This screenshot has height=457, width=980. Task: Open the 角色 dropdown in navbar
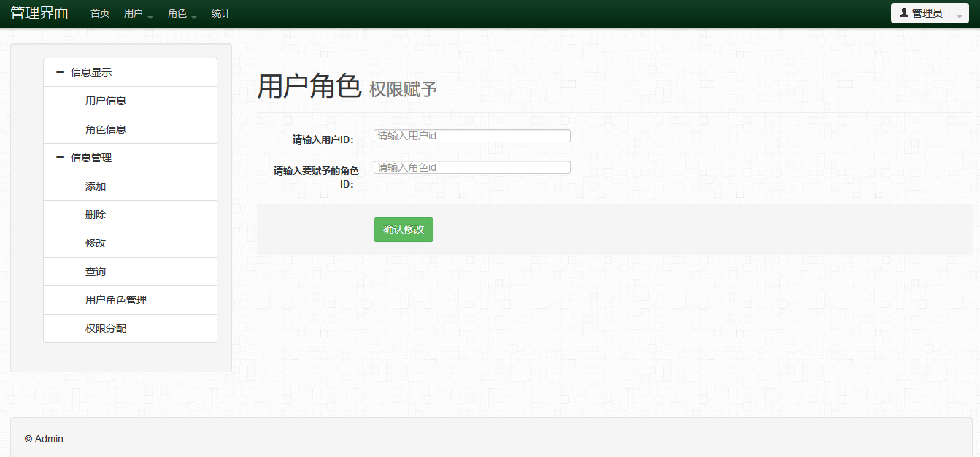pos(182,14)
